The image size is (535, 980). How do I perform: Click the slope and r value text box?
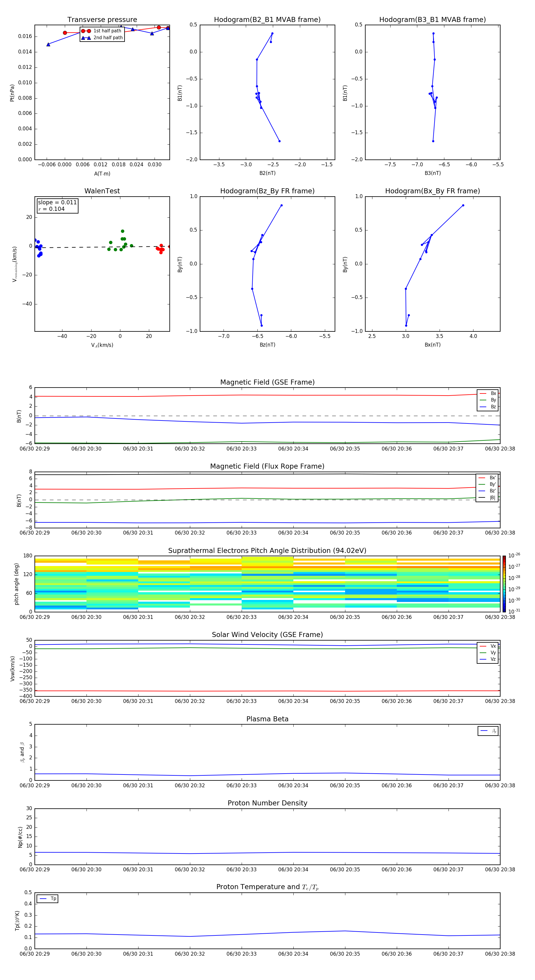click(57, 206)
